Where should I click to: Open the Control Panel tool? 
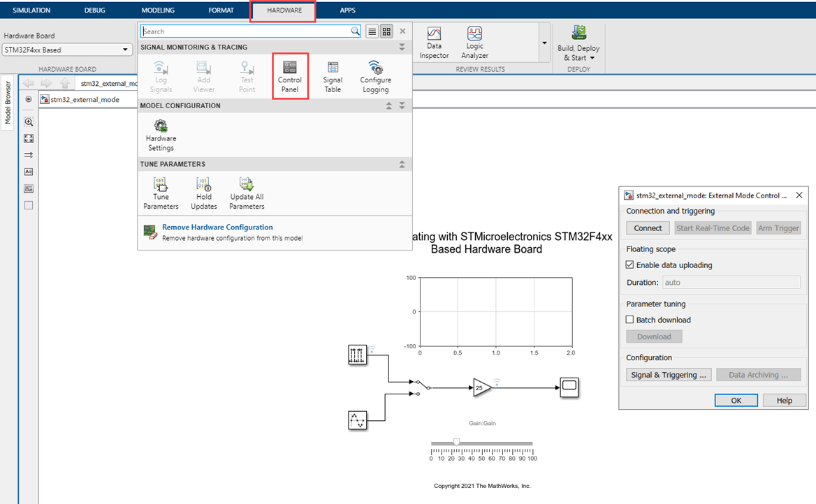click(x=289, y=74)
